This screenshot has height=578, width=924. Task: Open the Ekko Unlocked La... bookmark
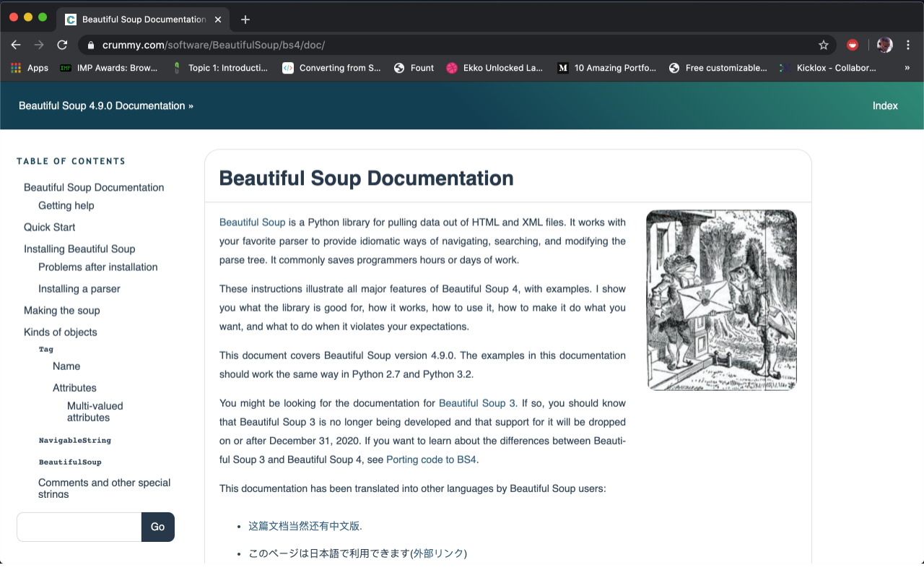pos(494,68)
